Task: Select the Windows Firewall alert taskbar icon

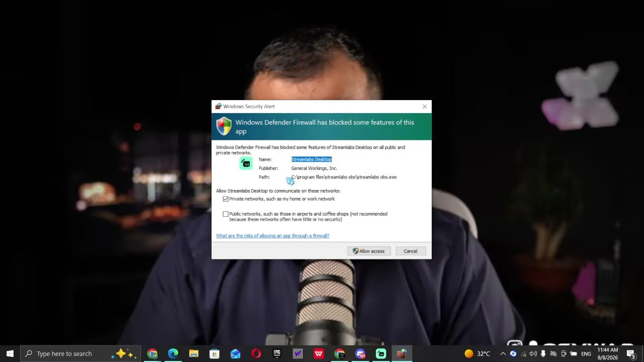Action: click(x=401, y=353)
